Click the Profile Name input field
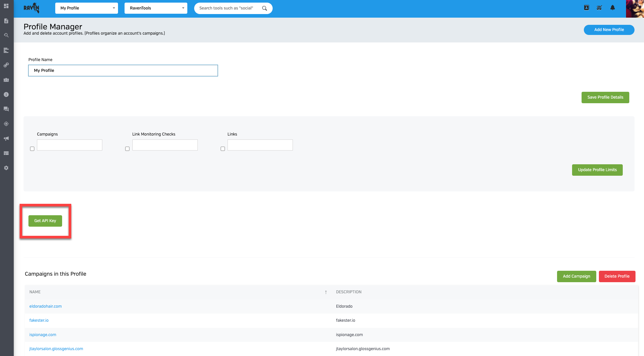Screen dimensions: 644x356 point(123,71)
